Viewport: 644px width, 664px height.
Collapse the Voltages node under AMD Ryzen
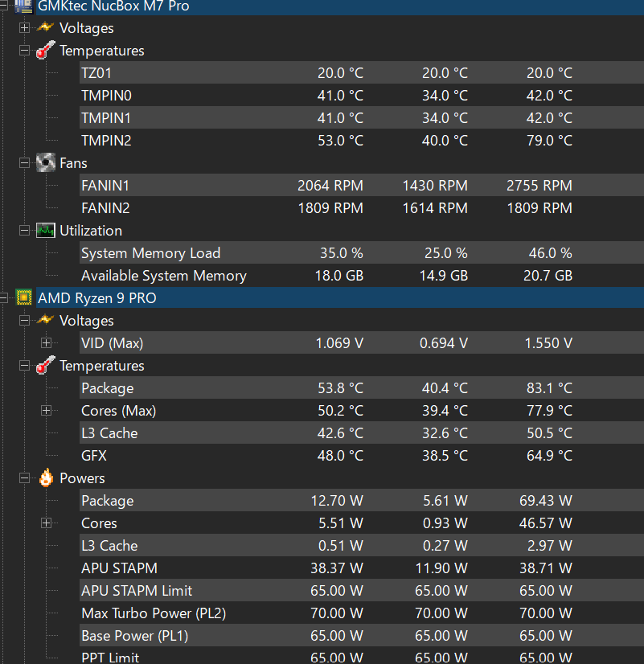click(24, 321)
